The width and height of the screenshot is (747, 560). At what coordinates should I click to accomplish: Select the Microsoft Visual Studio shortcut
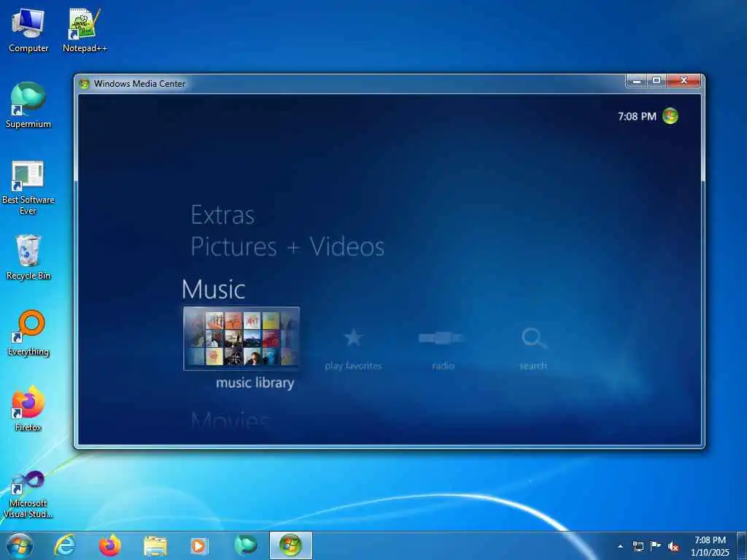click(28, 494)
